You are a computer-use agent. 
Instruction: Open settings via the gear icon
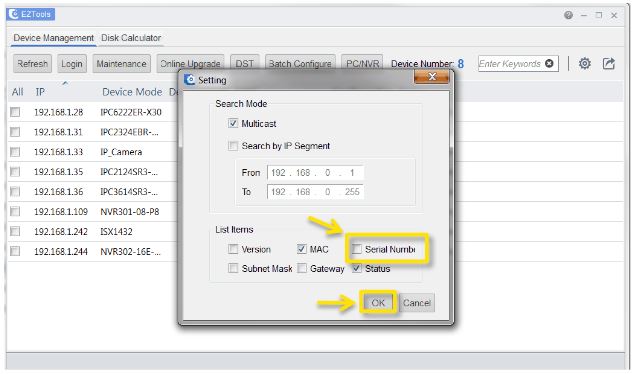(x=584, y=63)
